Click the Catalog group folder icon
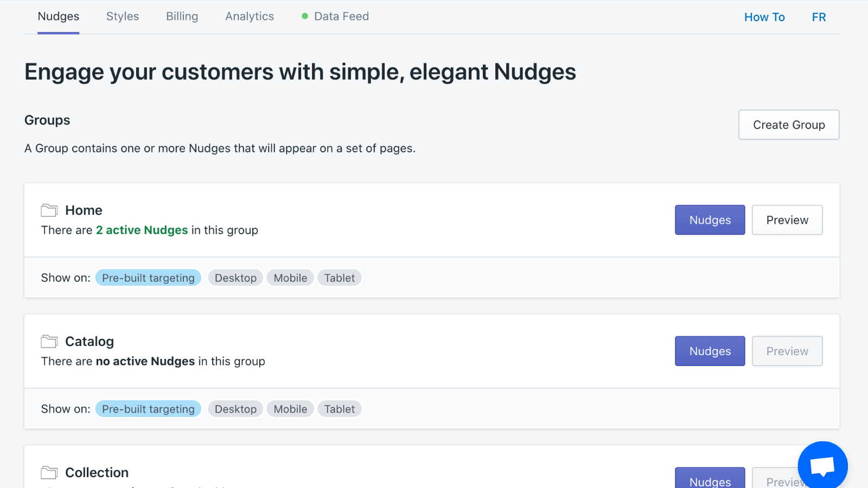 tap(49, 342)
